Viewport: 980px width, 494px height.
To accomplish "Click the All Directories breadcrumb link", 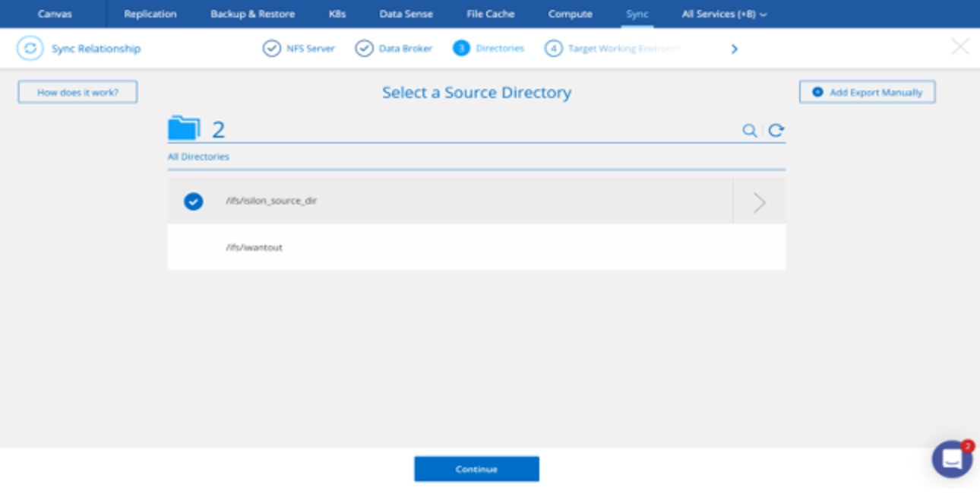I will pyautogui.click(x=198, y=157).
